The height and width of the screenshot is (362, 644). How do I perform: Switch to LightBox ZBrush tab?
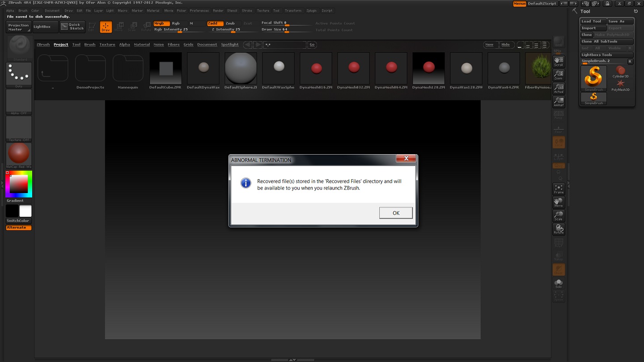click(43, 45)
